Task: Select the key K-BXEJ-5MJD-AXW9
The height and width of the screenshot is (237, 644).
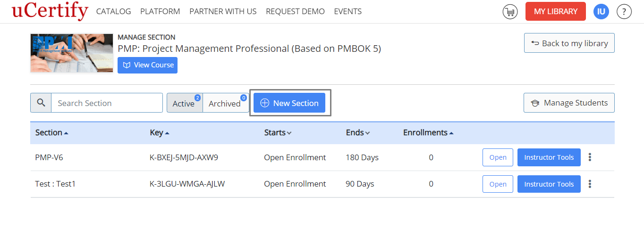Action: (184, 157)
